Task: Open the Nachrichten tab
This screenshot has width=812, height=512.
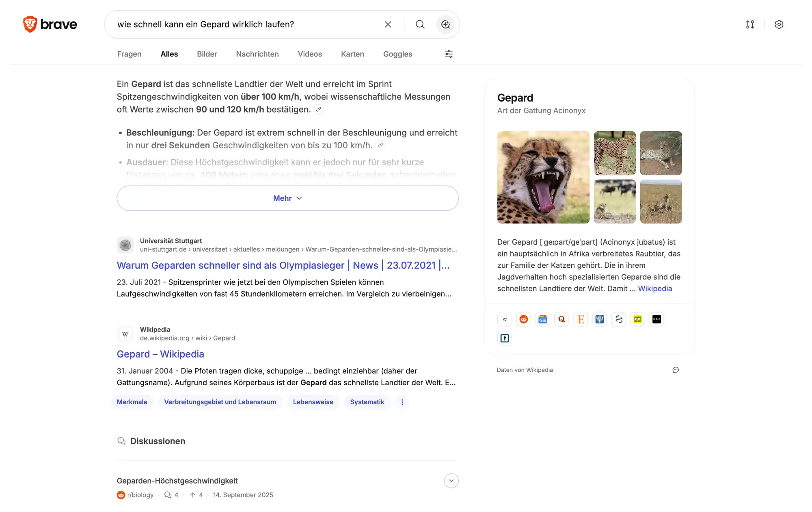Action: point(257,54)
